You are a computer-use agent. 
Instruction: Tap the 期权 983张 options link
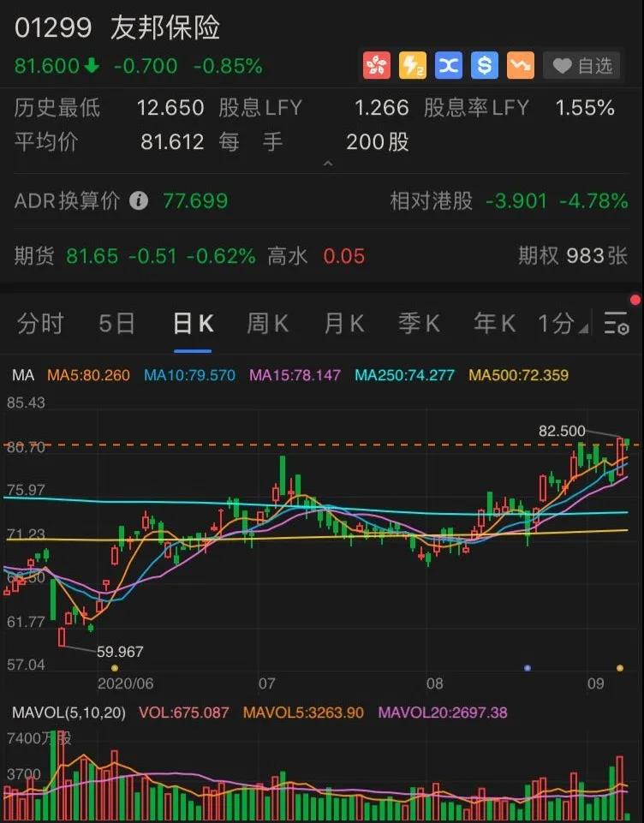click(573, 256)
